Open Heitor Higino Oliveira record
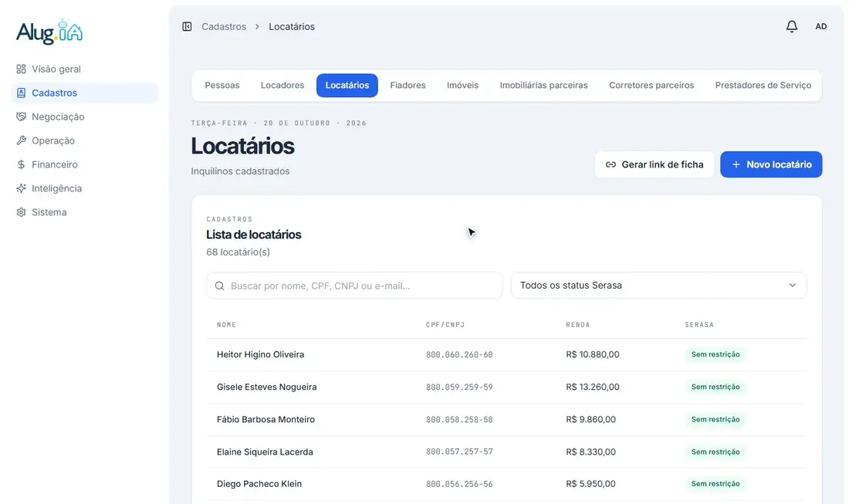The width and height of the screenshot is (849, 504). pyautogui.click(x=260, y=354)
